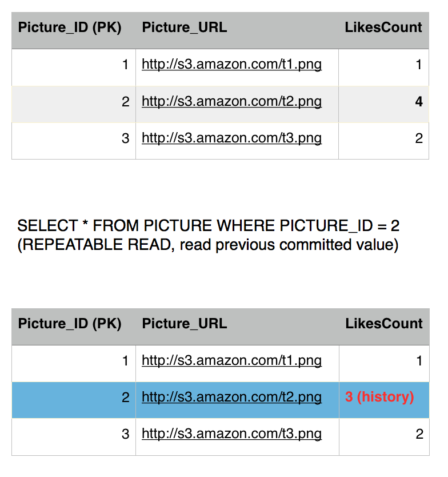Follow the t3.png link in the lower table

pyautogui.click(x=231, y=434)
